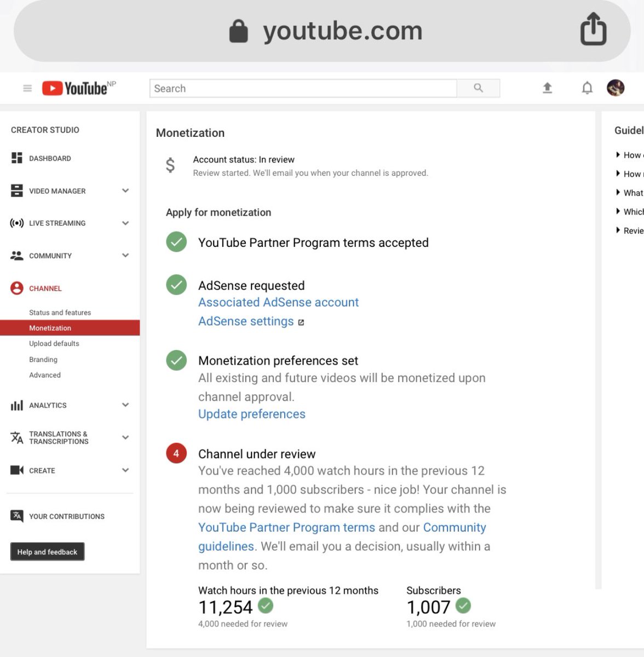Click the dollar sign account status icon
This screenshot has width=644, height=657.
click(x=170, y=165)
